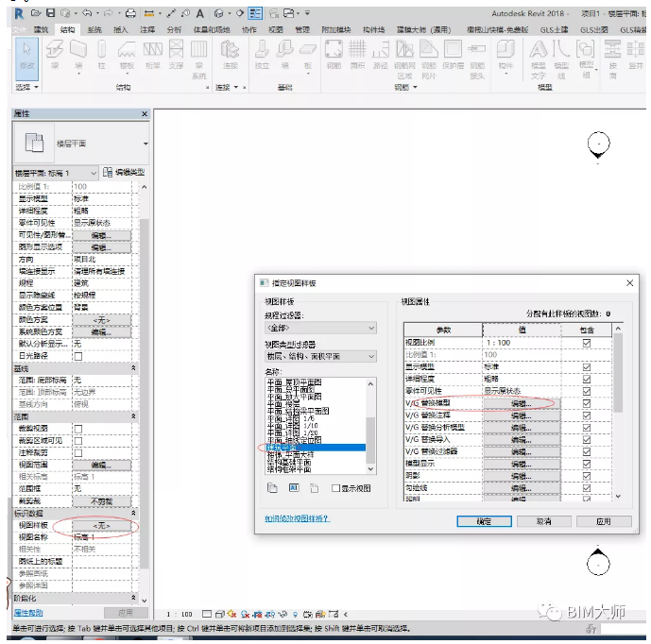Click the duplicate template icon in dialog
The image size is (651, 644).
tap(272, 488)
